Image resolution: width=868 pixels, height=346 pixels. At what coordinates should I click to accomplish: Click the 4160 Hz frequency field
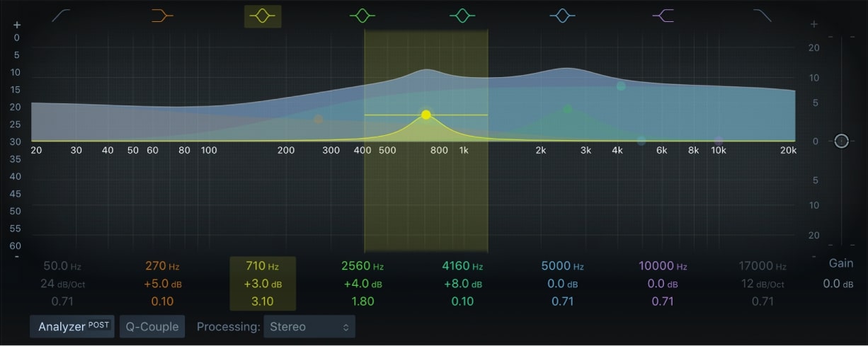(462, 266)
